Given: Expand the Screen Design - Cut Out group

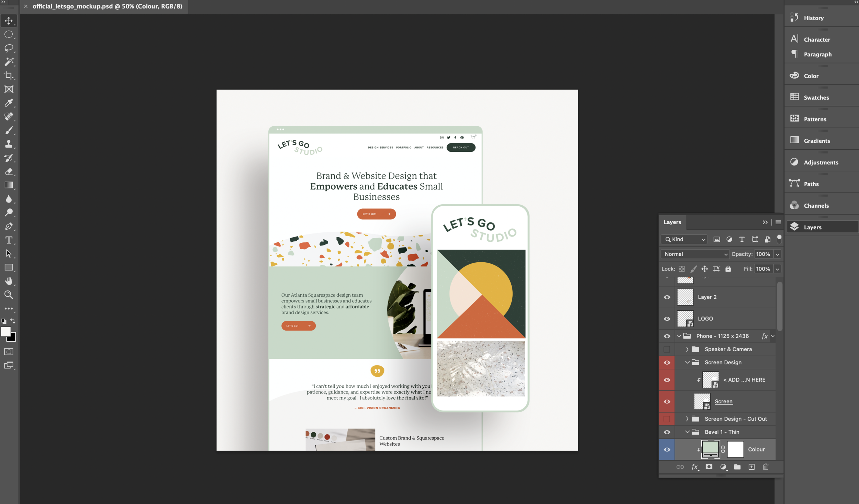Looking at the screenshot, I should 687,419.
